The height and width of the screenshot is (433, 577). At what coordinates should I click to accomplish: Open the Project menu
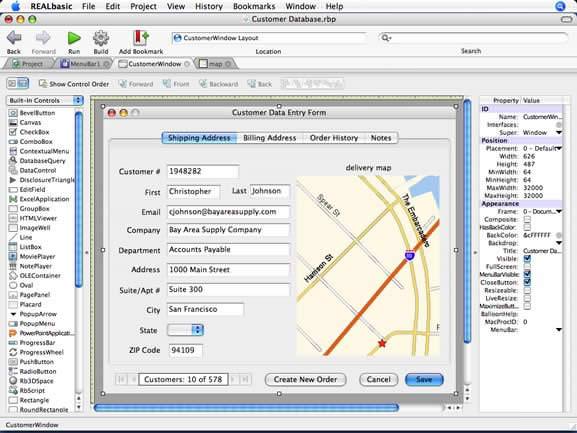[143, 6]
